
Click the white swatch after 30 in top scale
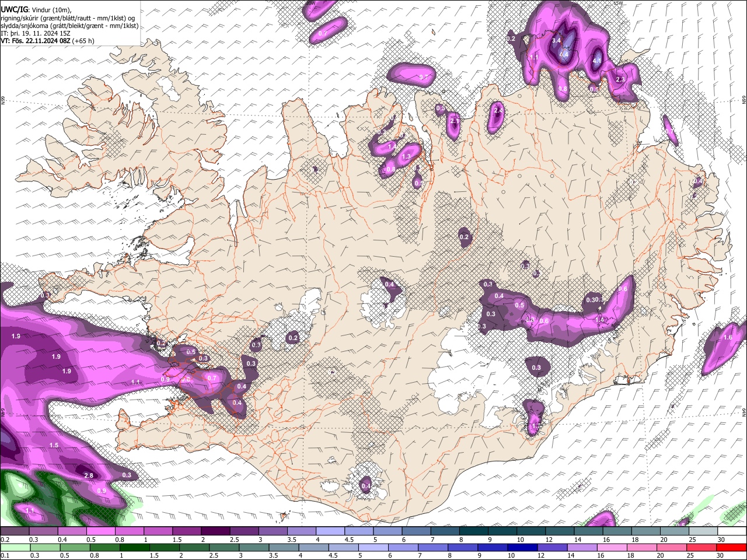732,531
